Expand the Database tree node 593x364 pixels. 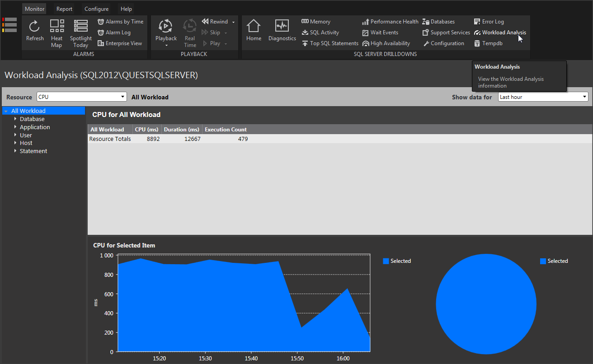click(15, 119)
